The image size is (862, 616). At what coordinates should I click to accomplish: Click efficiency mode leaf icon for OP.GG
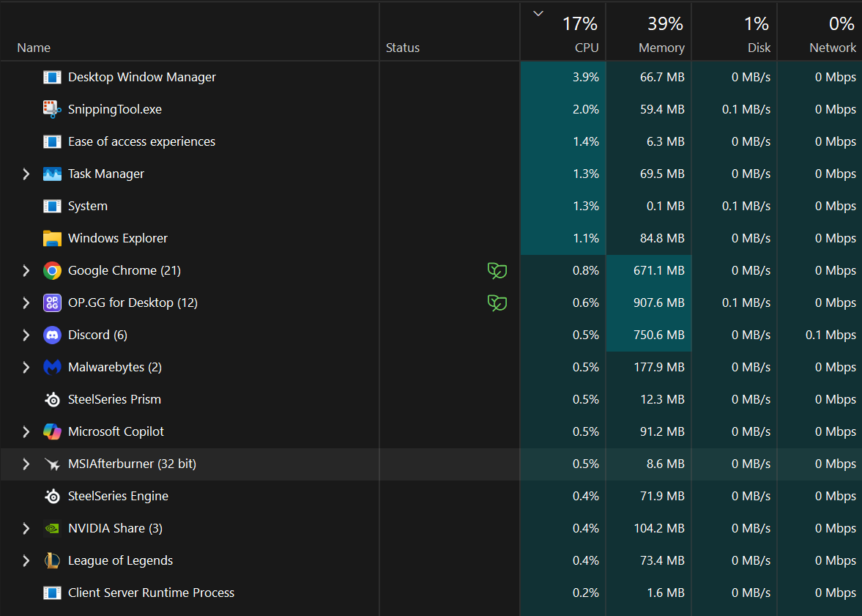point(497,303)
